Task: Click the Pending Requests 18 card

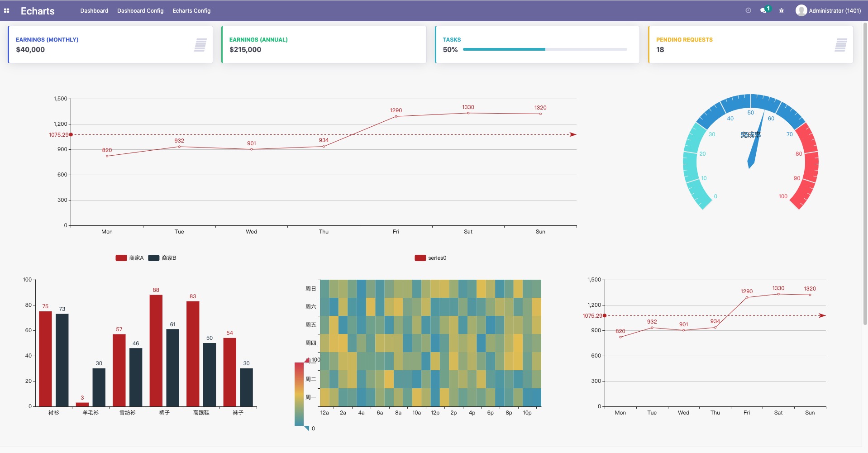Action: tap(750, 44)
